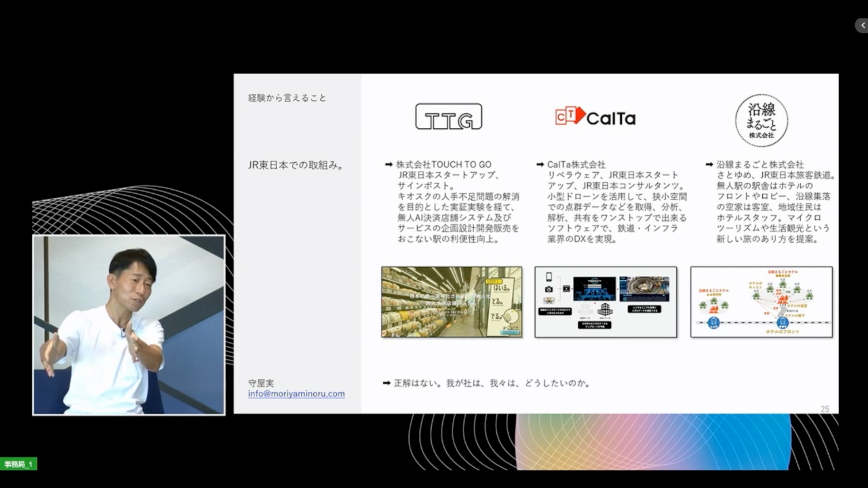Click the TTG company logo

(448, 117)
